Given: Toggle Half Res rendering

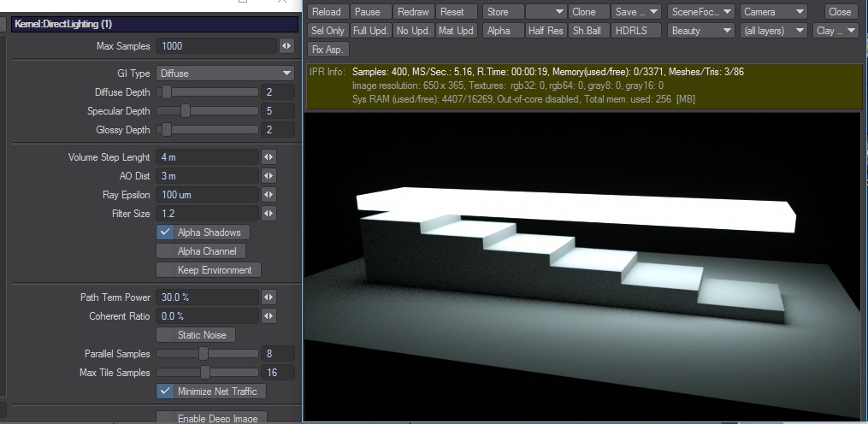Looking at the screenshot, I should (546, 31).
